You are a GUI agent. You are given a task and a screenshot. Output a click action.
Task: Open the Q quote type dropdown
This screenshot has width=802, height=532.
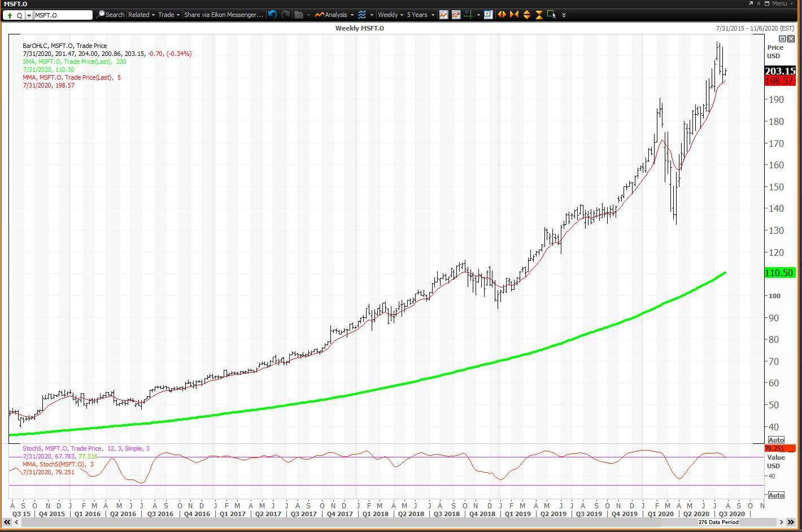click(x=29, y=15)
